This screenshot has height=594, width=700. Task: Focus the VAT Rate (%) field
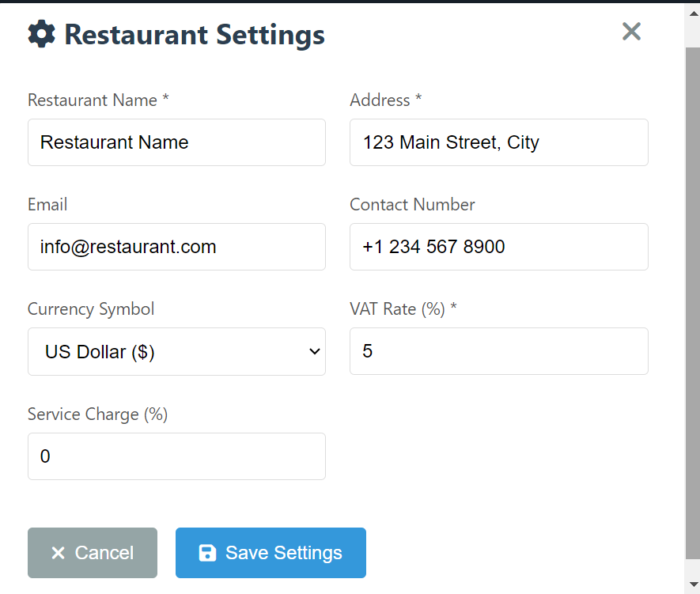pyautogui.click(x=498, y=351)
